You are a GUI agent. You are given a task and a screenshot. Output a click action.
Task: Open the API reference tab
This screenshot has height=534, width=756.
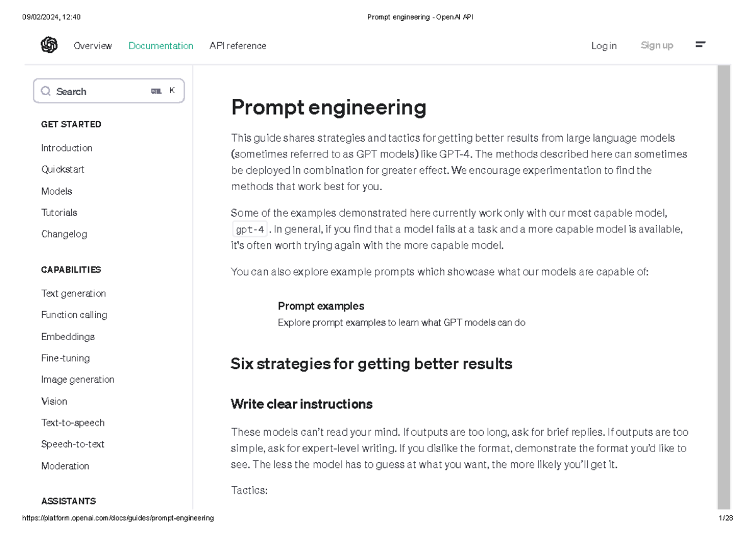[238, 46]
